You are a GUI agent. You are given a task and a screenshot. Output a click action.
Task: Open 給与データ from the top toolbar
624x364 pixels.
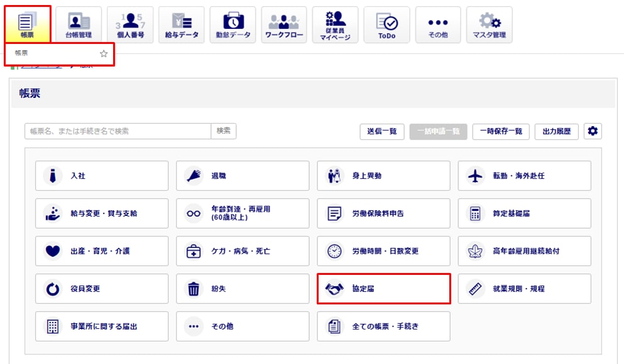[181, 24]
